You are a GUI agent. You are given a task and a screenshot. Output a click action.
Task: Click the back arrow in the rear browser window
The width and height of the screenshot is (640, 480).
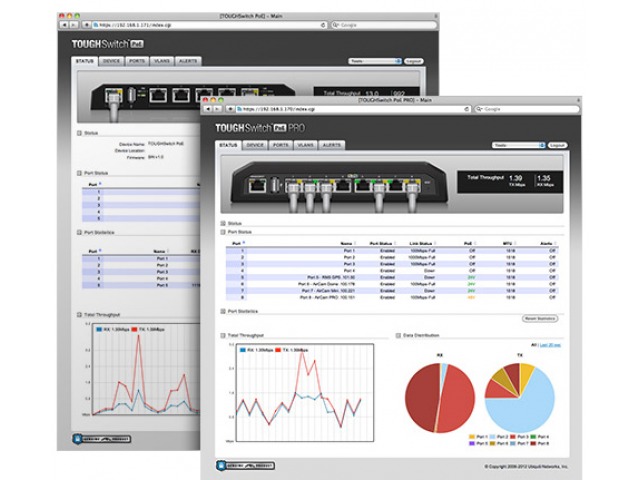pos(64,25)
